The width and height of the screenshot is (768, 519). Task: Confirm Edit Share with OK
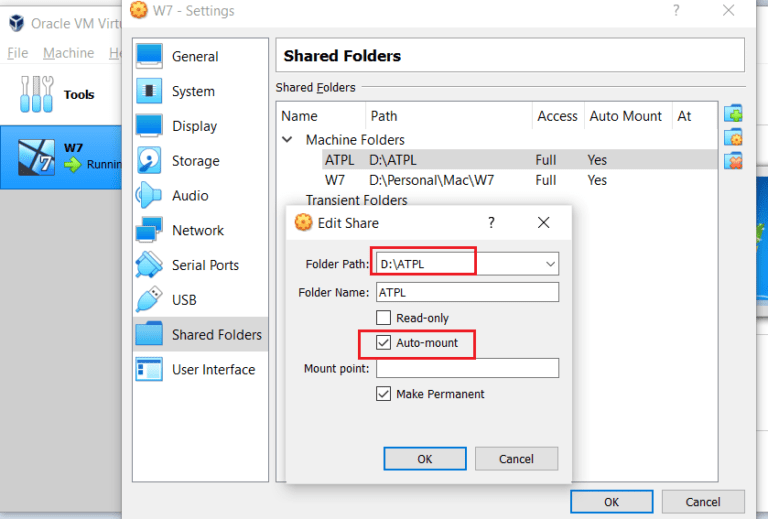[x=425, y=459]
